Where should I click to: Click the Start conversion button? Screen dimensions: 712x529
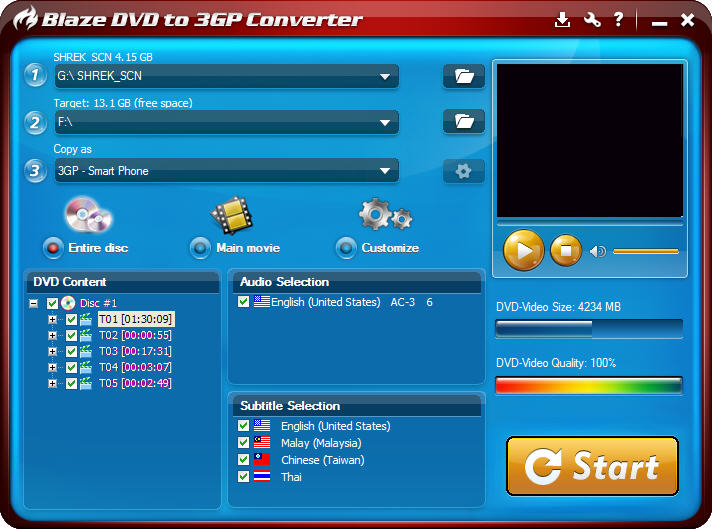592,466
